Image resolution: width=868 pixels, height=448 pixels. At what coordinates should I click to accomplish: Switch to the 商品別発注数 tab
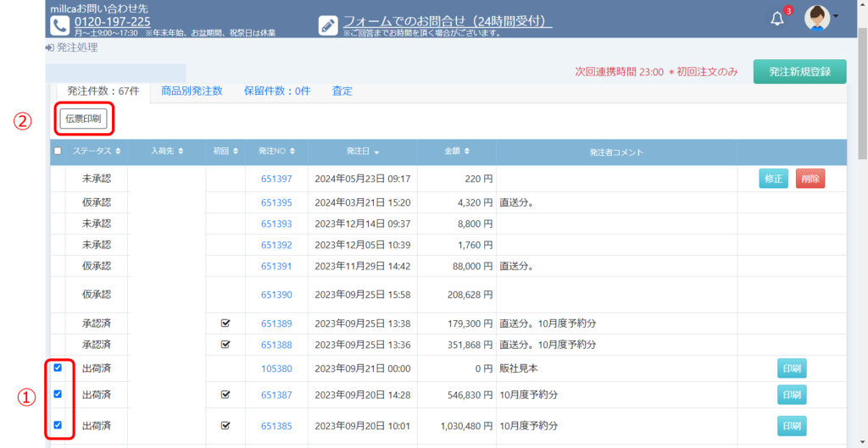coord(192,91)
